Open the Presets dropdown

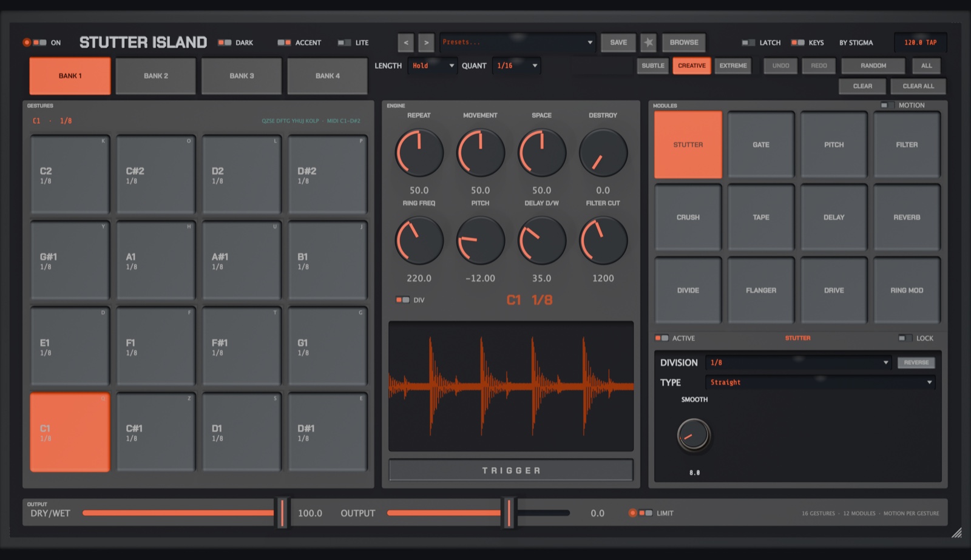click(518, 42)
